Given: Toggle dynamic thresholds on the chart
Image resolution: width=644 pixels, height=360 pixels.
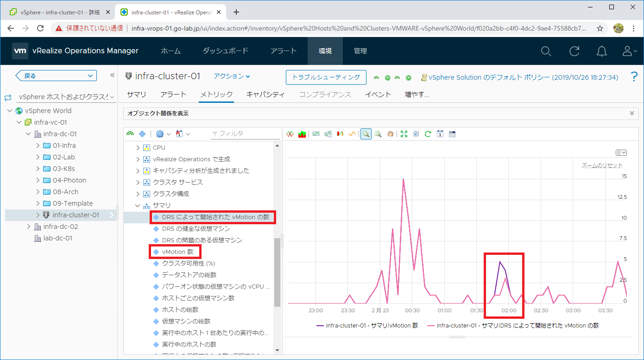Looking at the screenshot, I should click(x=316, y=134).
